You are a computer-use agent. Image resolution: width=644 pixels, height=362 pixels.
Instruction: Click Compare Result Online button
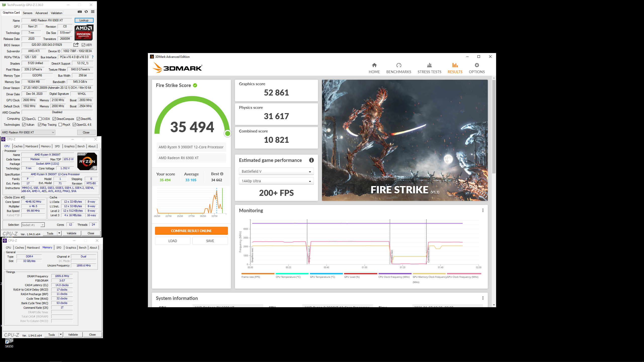pyautogui.click(x=191, y=231)
